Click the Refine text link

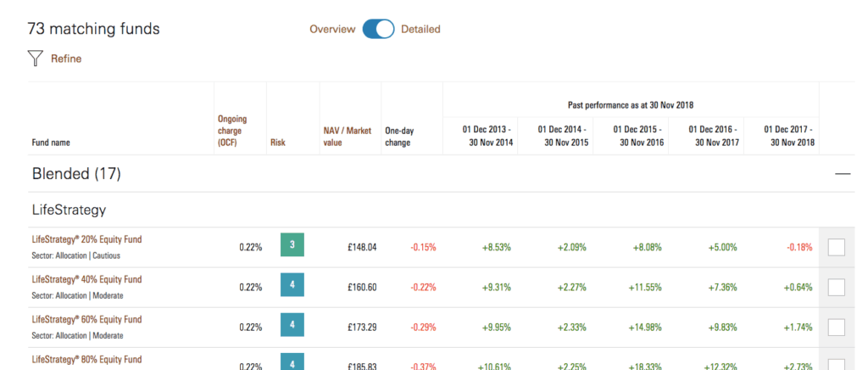point(66,59)
